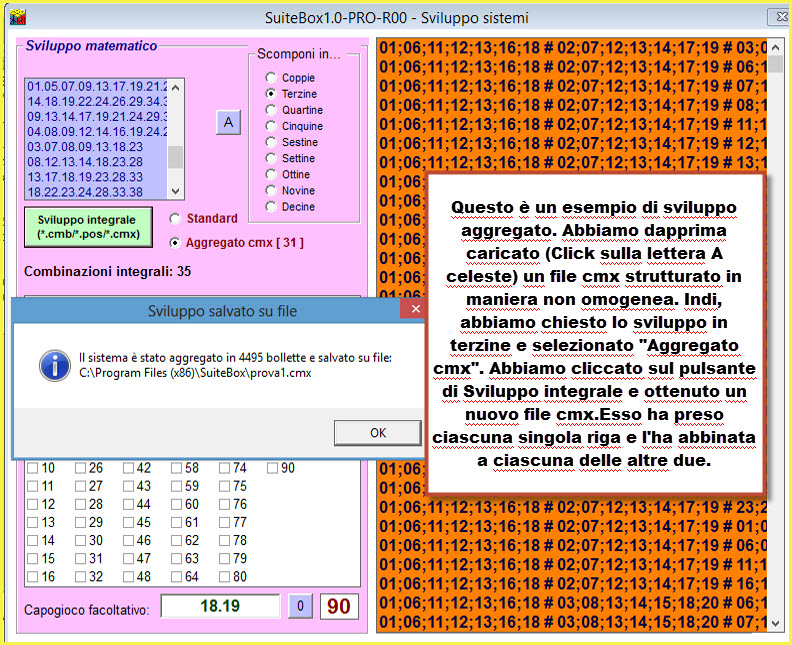Click the small 0 button near Capogioco
This screenshot has width=792, height=645.
[x=300, y=607]
